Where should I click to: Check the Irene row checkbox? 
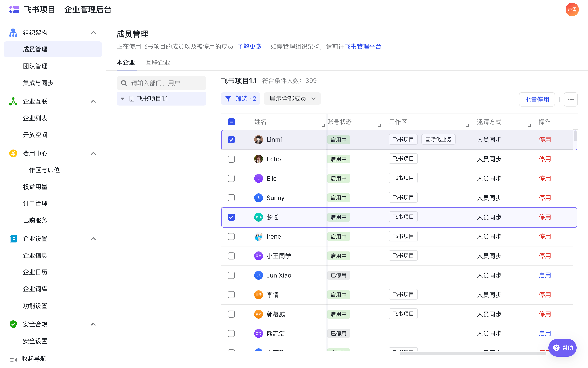[x=231, y=237]
